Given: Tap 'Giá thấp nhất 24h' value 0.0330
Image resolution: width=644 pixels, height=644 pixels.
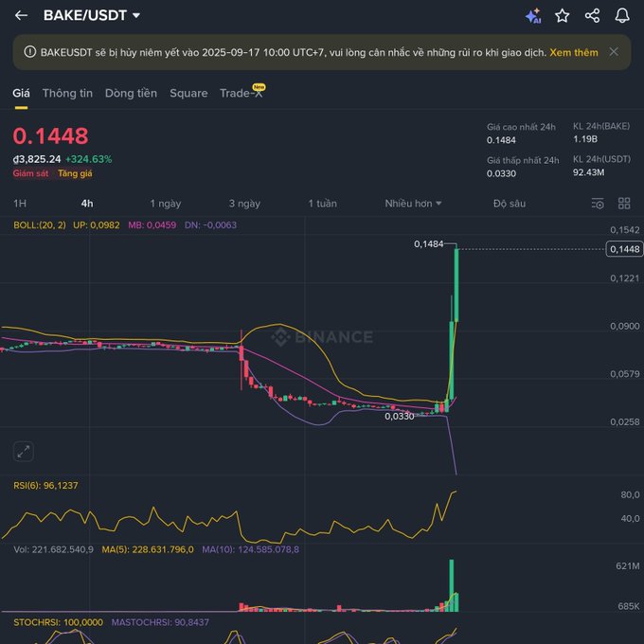Looking at the screenshot, I should click(501, 173).
